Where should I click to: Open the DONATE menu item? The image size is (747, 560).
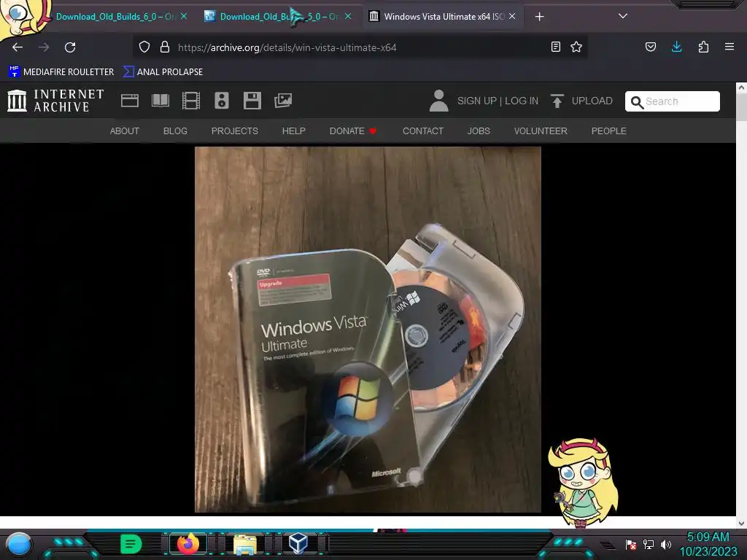(x=353, y=131)
